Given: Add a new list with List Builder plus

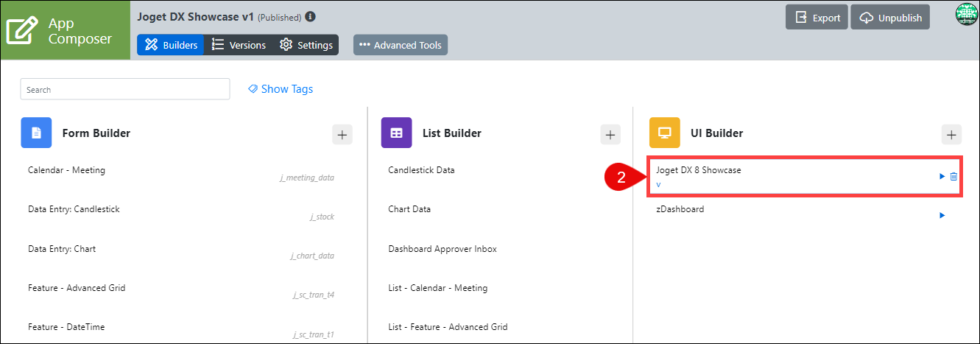Looking at the screenshot, I should click(610, 134).
